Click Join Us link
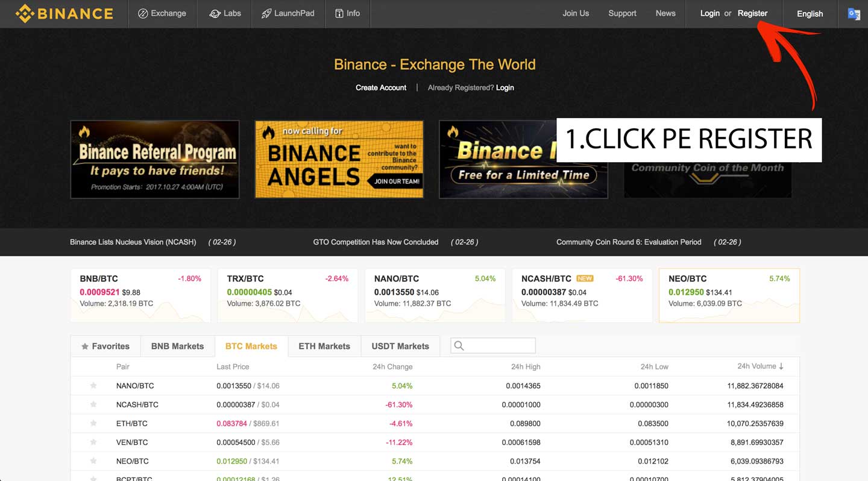Image resolution: width=868 pixels, height=481 pixels. (x=576, y=13)
